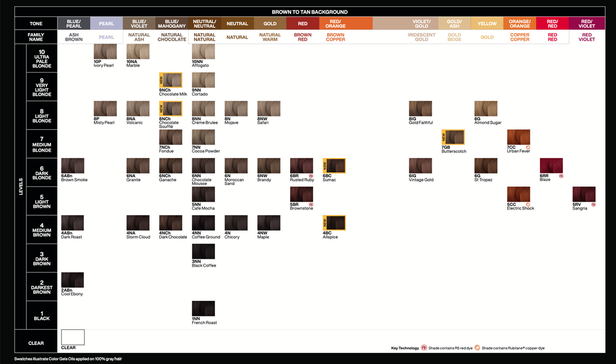This screenshot has height=364, width=616.
Task: Select the white Clear swatch box
Action: 73,337
